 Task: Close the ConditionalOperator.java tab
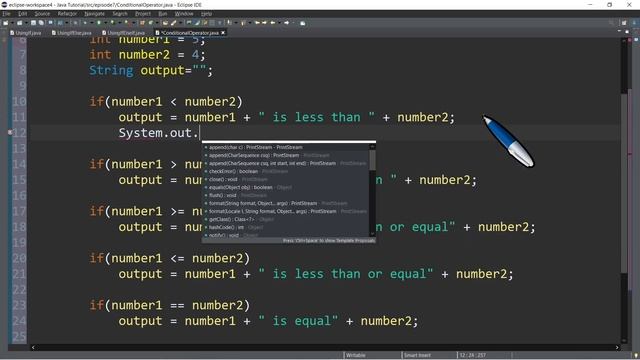click(x=223, y=33)
